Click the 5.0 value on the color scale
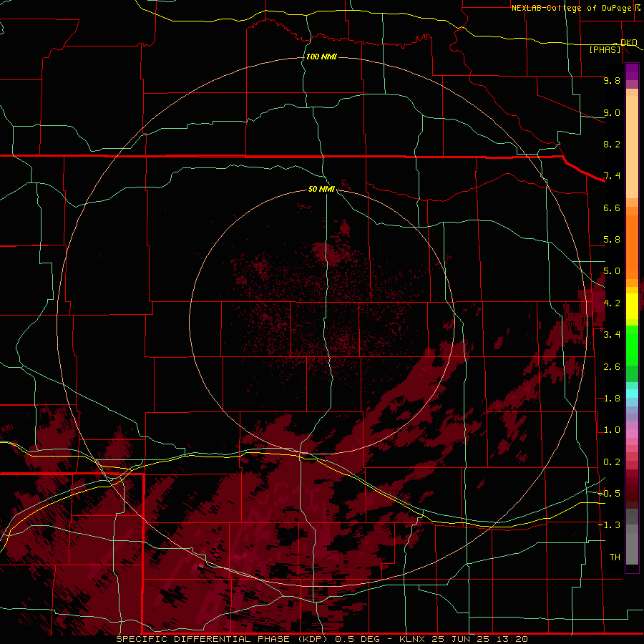Image resolution: width=644 pixels, height=644 pixels. 612,271
